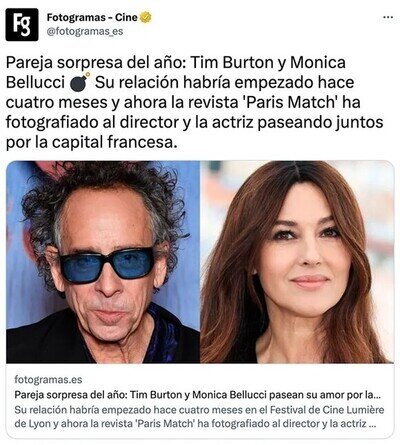Open the three-dot more options menu
The height and width of the screenshot is (445, 400).
(388, 17)
